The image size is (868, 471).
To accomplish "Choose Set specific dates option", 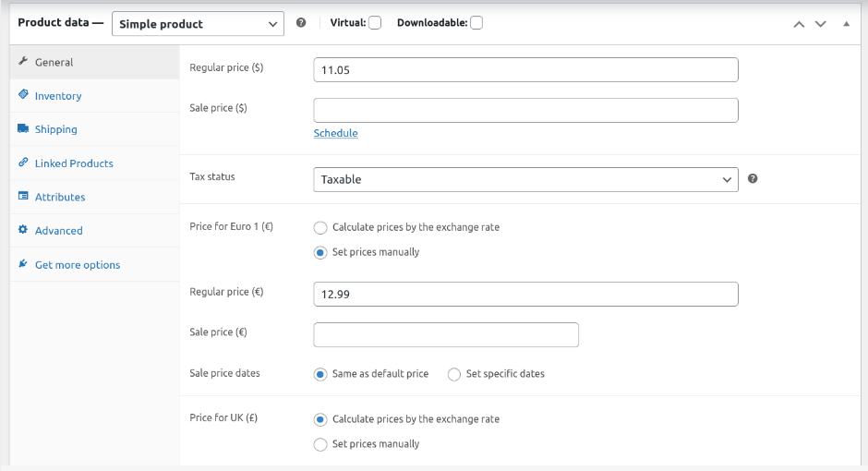I will click(454, 374).
